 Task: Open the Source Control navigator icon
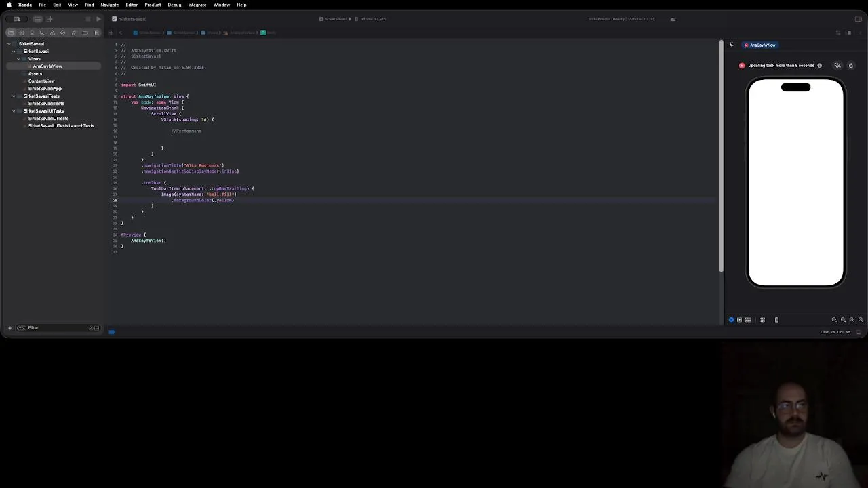21,33
